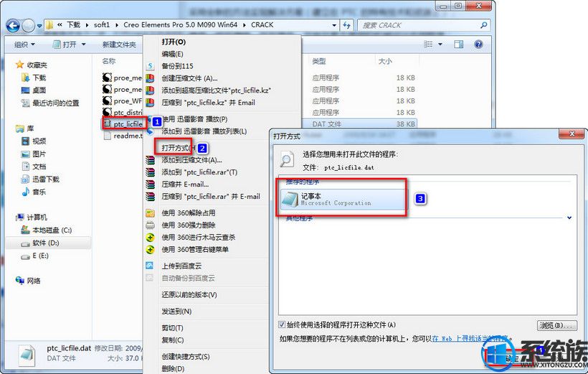This screenshot has height=374, width=588.
Task: Click the 打开 toolbar button
Action: click(65, 45)
